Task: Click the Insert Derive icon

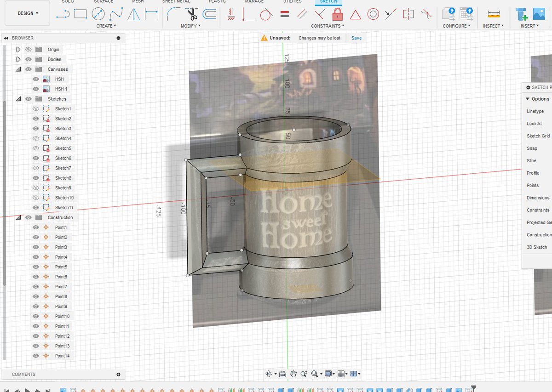Action: coord(522,14)
